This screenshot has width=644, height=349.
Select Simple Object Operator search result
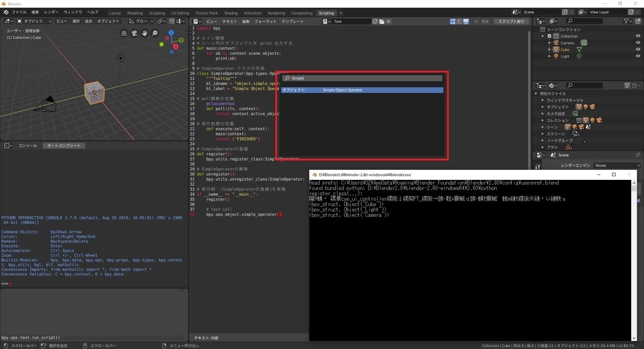[362, 90]
